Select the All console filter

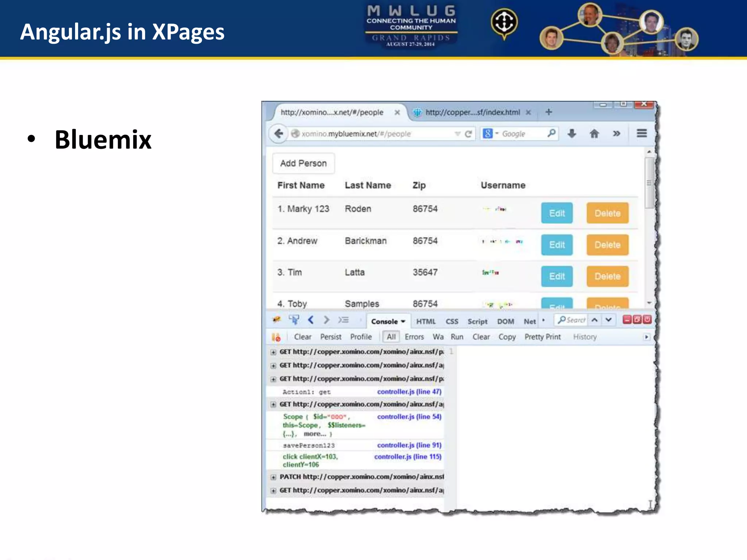[391, 337]
